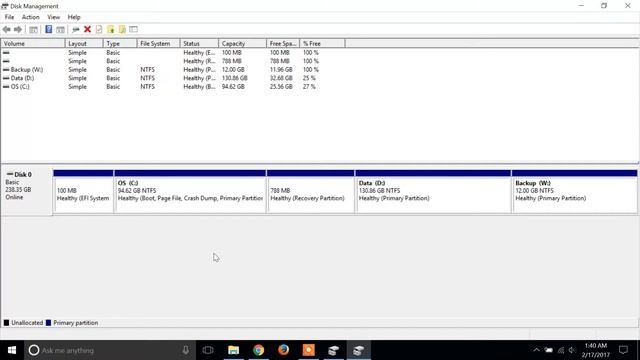Viewport: 640px width, 360px height.
Task: Sort by the Free Space column header
Action: tap(283, 43)
